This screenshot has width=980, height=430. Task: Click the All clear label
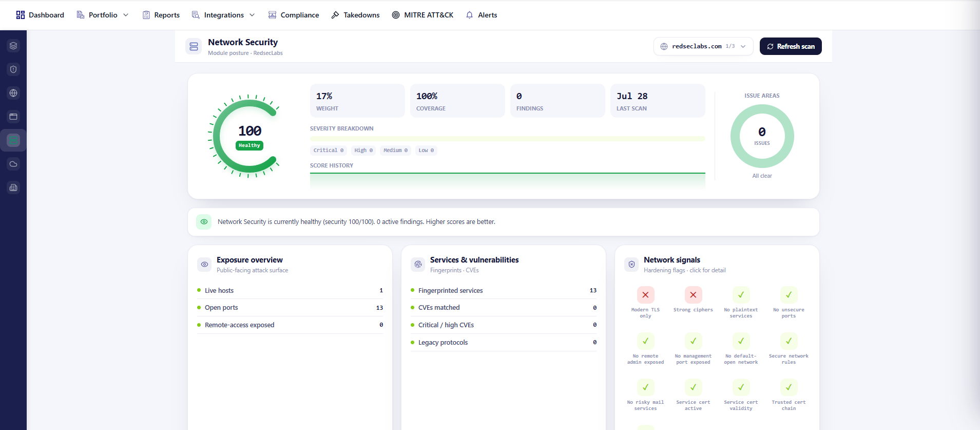(x=762, y=176)
